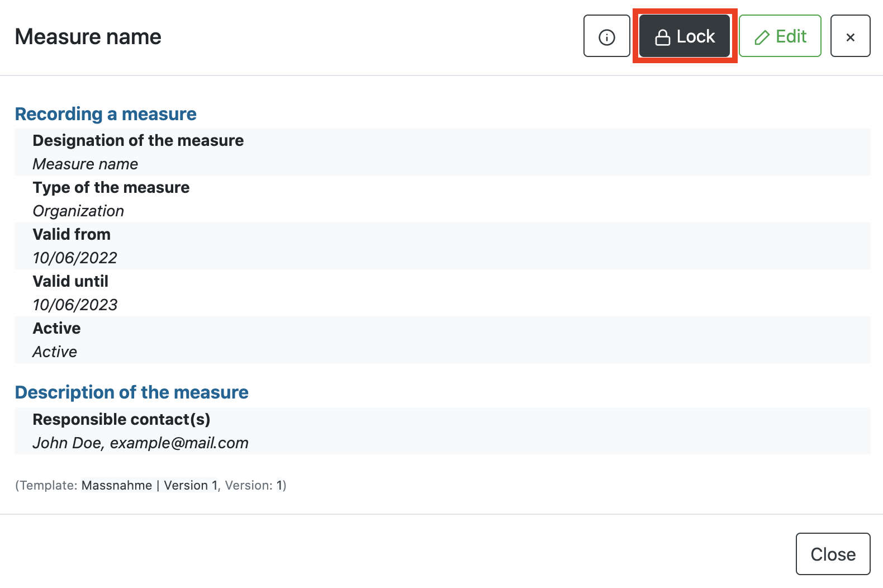Click the bold 'Active' field label
The height and width of the screenshot is (588, 883).
(56, 328)
